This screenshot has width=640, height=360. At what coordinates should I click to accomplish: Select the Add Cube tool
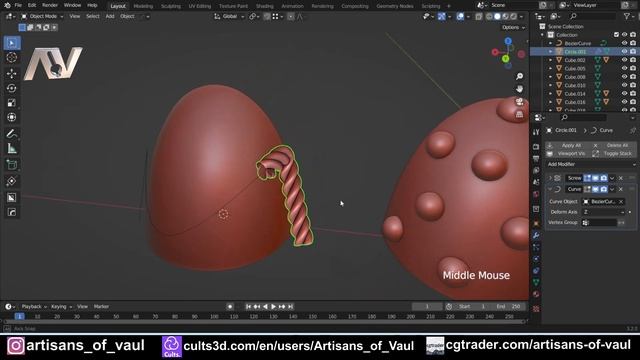click(x=12, y=165)
